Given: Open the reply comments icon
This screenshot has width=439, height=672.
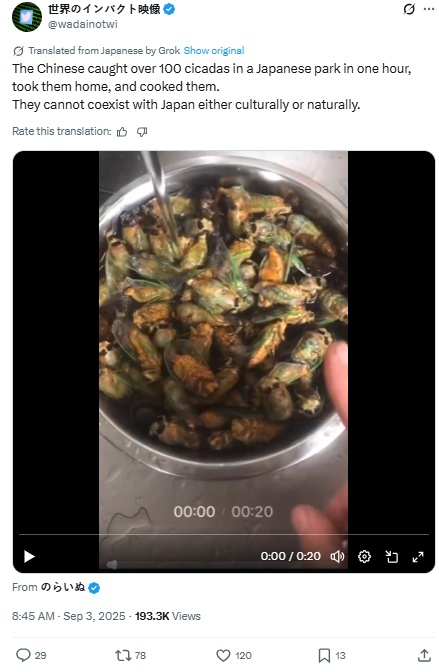Looking at the screenshot, I should [x=23, y=655].
